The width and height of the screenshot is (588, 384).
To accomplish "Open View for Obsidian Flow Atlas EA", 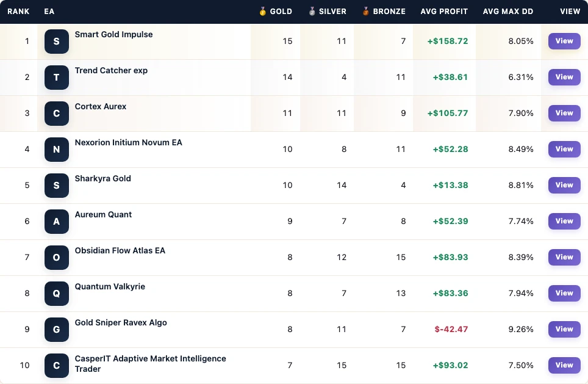I will [x=564, y=257].
